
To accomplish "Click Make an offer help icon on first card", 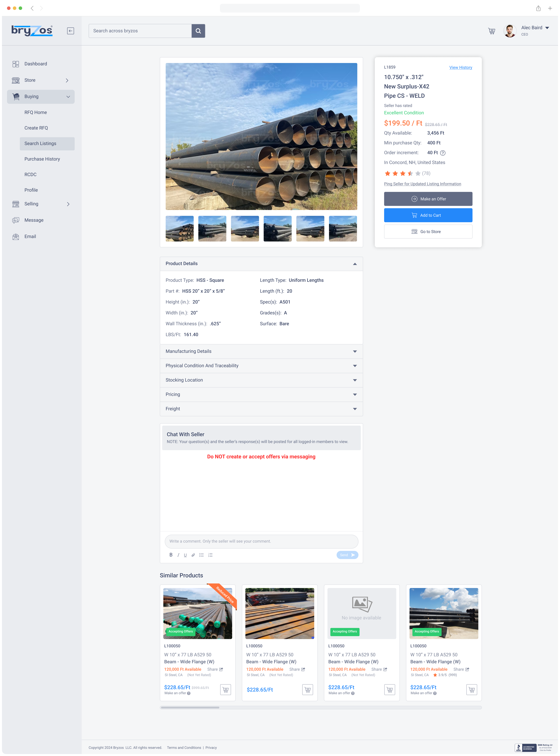I will point(189,693).
